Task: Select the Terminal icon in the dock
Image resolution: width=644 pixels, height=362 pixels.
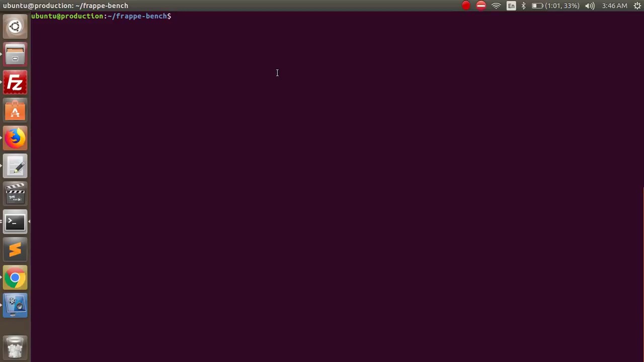Action: 15,222
